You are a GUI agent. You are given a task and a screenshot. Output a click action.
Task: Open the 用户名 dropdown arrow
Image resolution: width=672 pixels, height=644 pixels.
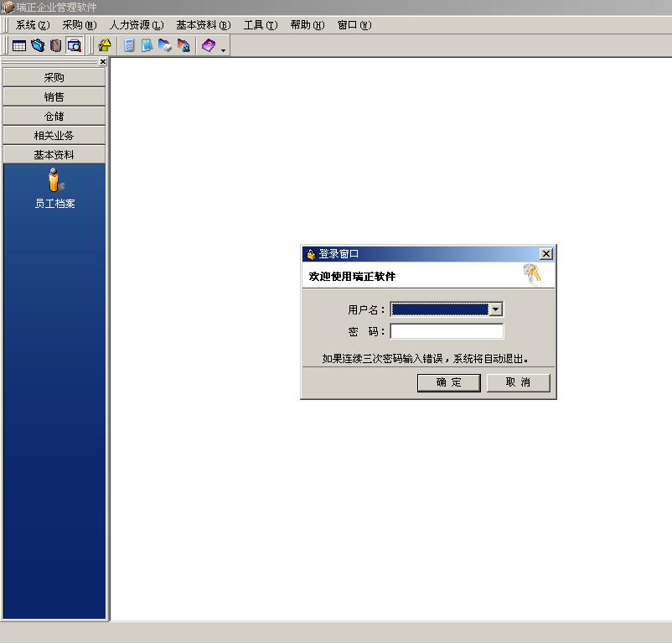click(x=496, y=309)
